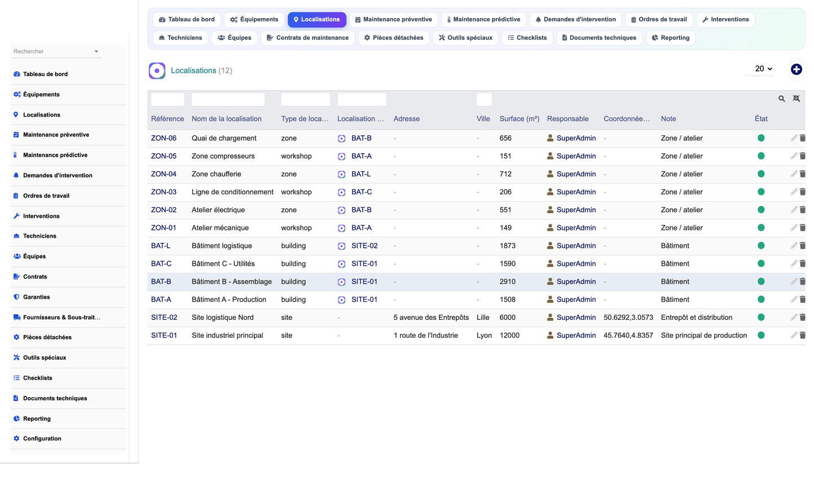Sort by État column header
The width and height of the screenshot is (814, 504).
(761, 119)
